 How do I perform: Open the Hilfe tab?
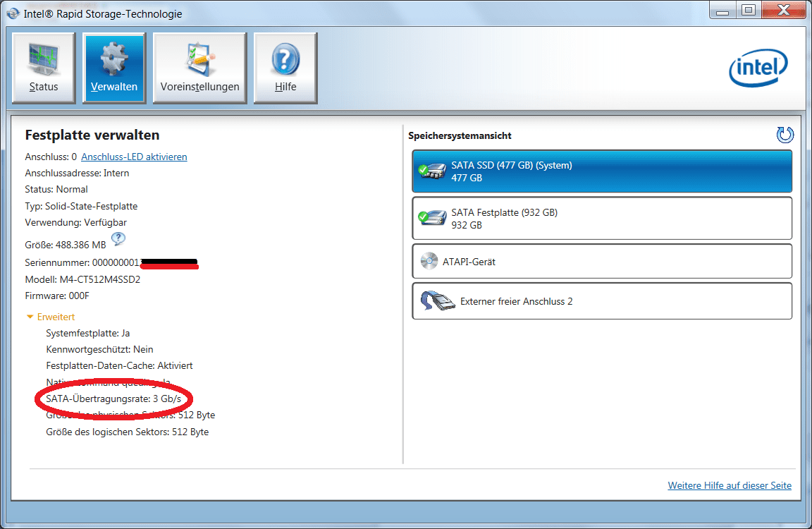click(x=285, y=68)
